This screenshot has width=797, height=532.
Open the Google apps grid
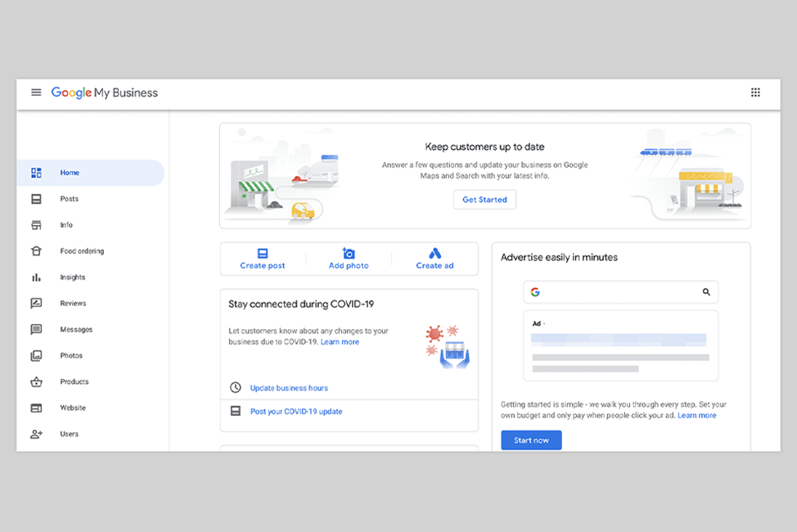[x=755, y=92]
